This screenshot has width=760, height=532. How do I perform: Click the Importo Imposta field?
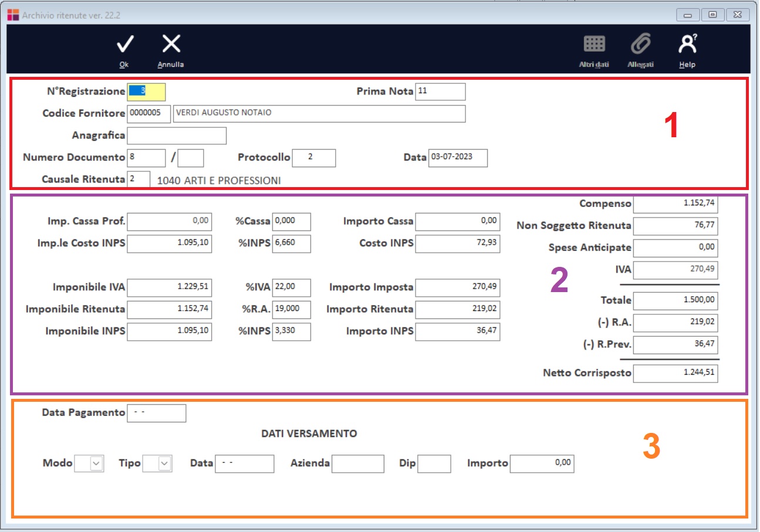click(458, 287)
